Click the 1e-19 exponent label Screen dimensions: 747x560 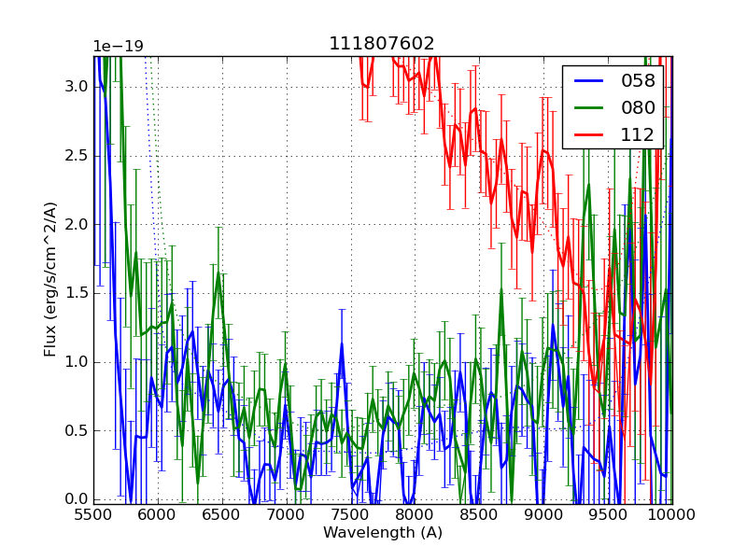pyautogui.click(x=118, y=47)
